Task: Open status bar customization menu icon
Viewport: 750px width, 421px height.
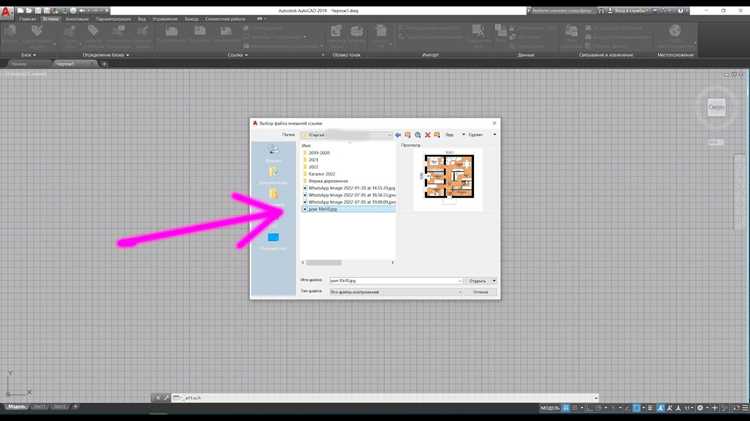Action: 746,408
